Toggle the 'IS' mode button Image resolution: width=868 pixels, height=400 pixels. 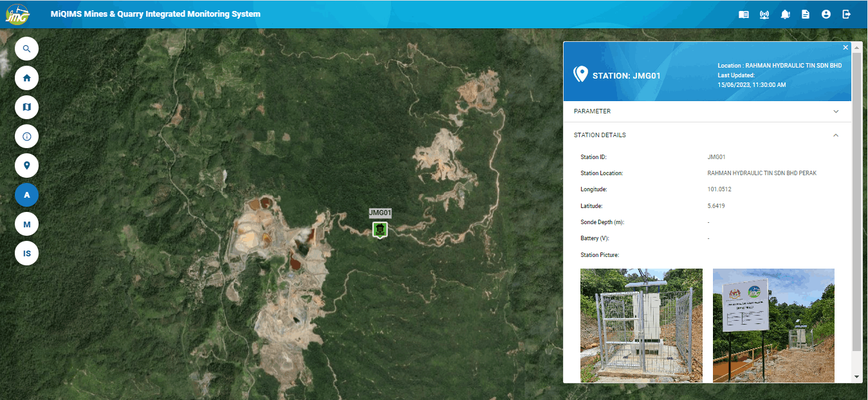pos(26,254)
